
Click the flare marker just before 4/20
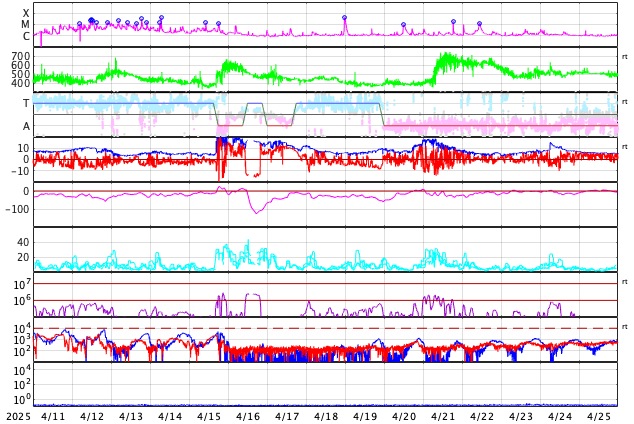[403, 25]
